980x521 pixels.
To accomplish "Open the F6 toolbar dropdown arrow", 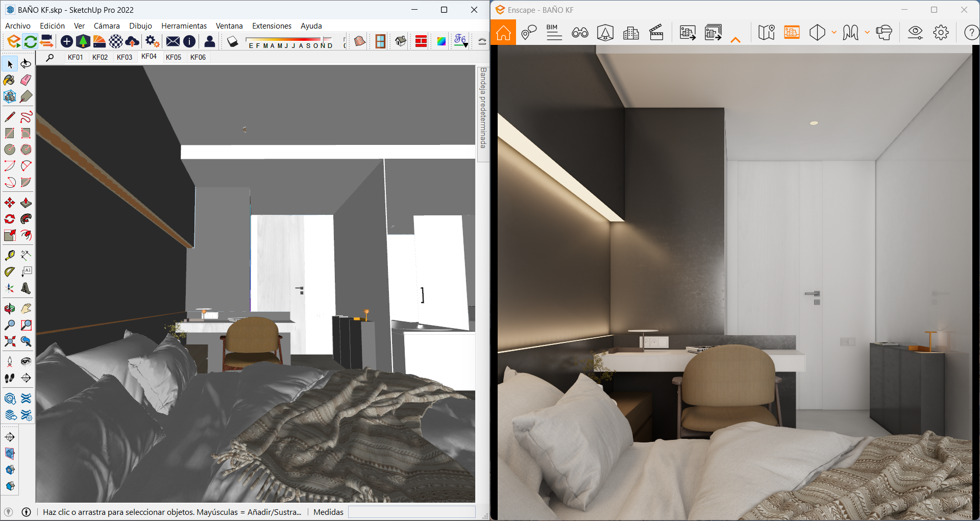I will (x=465, y=45).
